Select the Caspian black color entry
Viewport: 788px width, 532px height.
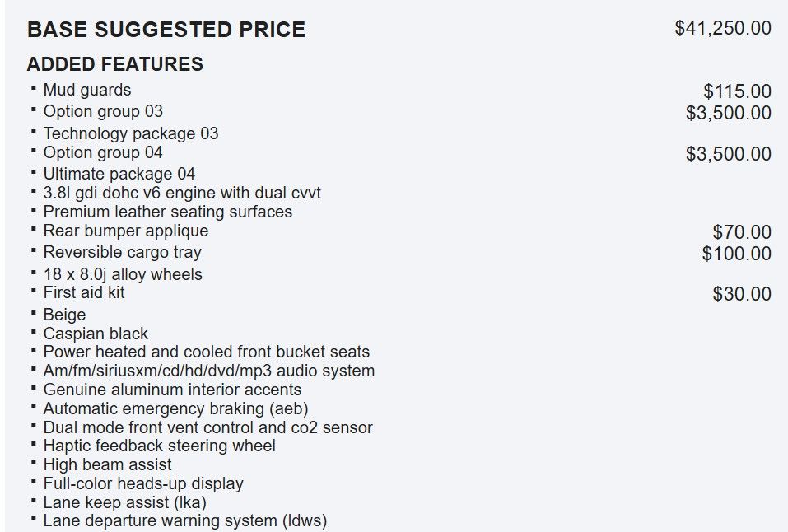(96, 334)
